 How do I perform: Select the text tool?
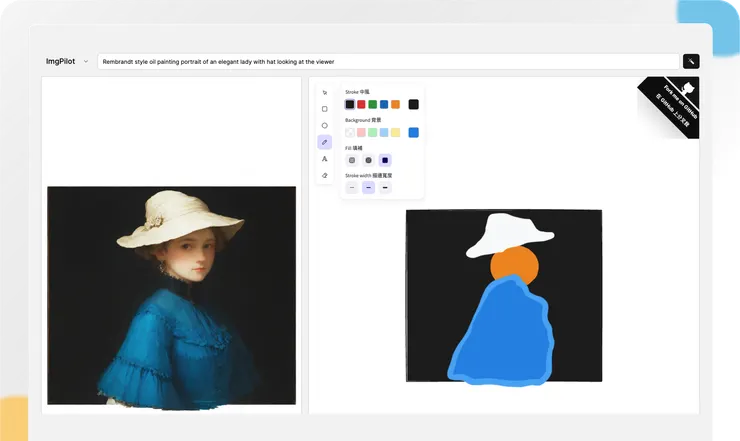click(x=324, y=159)
